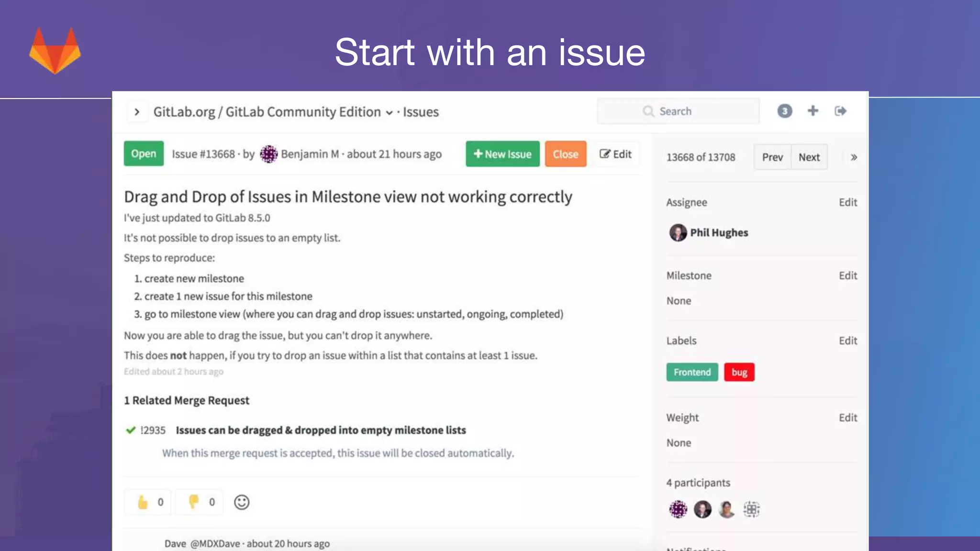This screenshot has height=551, width=980.
Task: Click the 4 participants label
Action: pos(698,483)
